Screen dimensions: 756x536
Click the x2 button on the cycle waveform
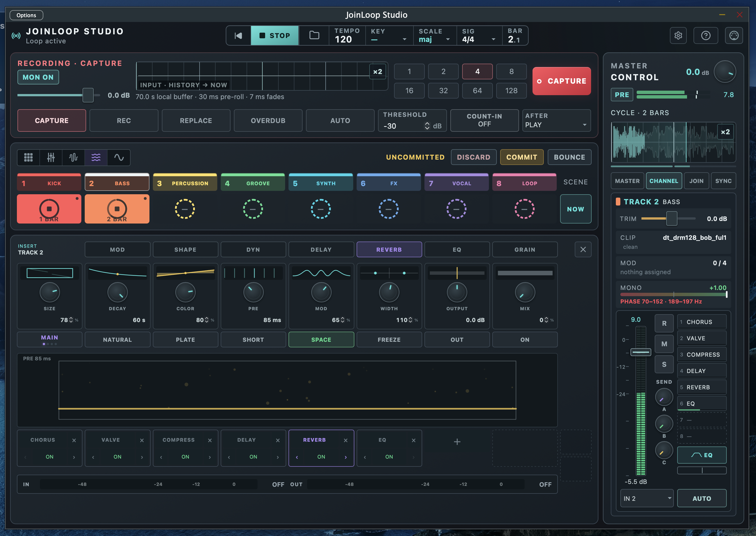pos(725,132)
